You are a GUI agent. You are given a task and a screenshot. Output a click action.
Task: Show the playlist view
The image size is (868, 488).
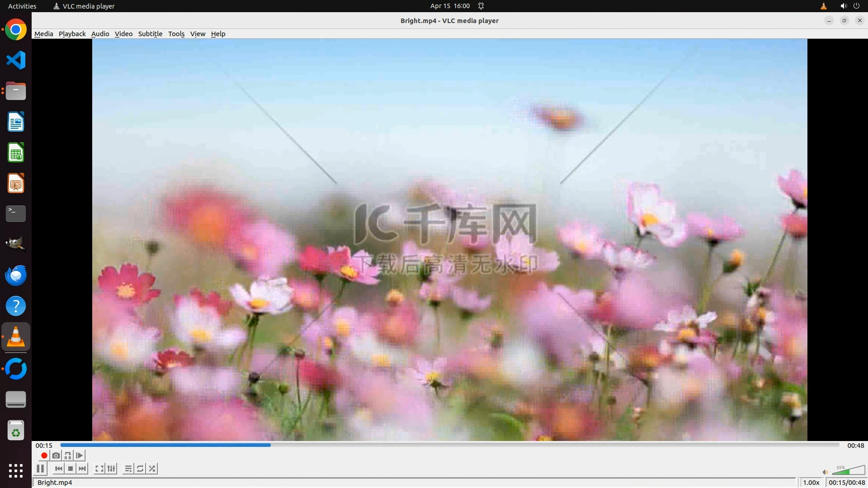[x=128, y=469]
